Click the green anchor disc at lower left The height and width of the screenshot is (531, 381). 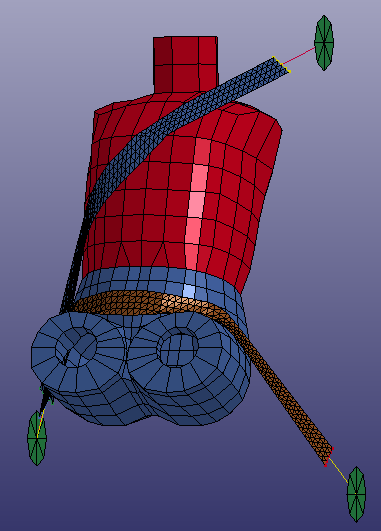tap(37, 438)
